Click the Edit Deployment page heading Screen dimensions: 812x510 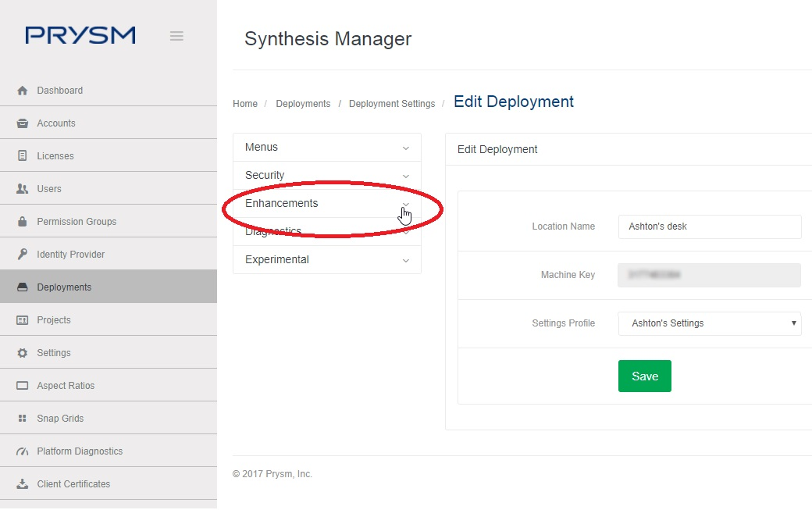pyautogui.click(x=514, y=102)
